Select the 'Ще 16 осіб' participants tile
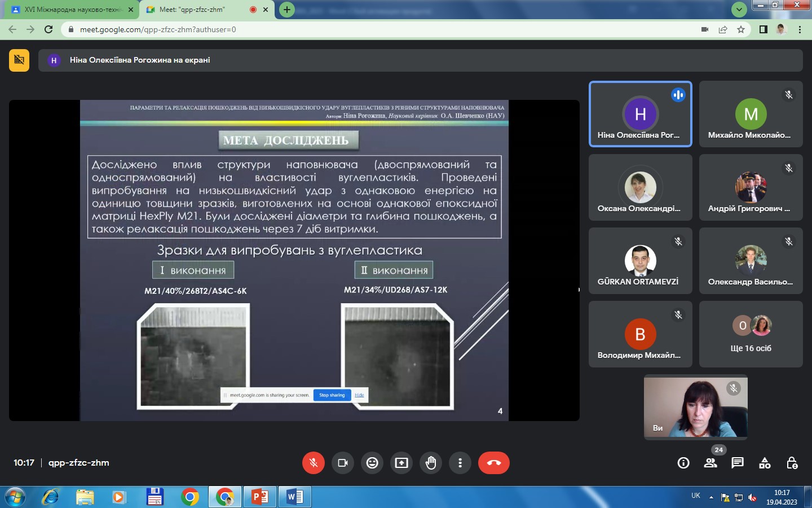This screenshot has width=812, height=508. coord(751,334)
